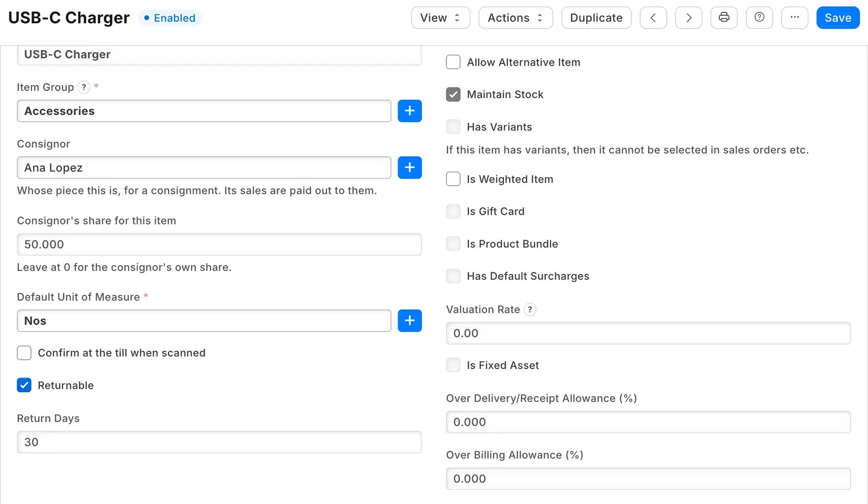Image resolution: width=868 pixels, height=504 pixels.
Task: Open the View dropdown
Action: pyautogui.click(x=441, y=18)
